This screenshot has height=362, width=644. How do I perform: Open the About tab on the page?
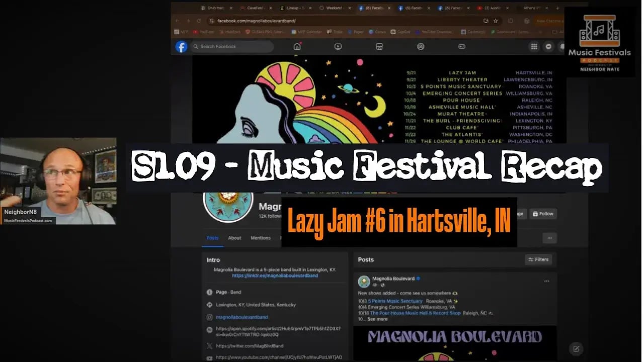click(234, 238)
